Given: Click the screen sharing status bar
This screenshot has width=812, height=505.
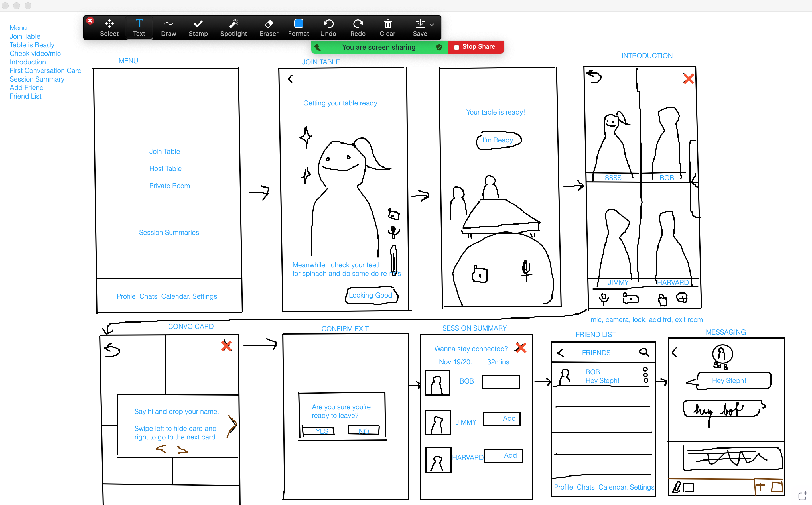Looking at the screenshot, I should (378, 47).
